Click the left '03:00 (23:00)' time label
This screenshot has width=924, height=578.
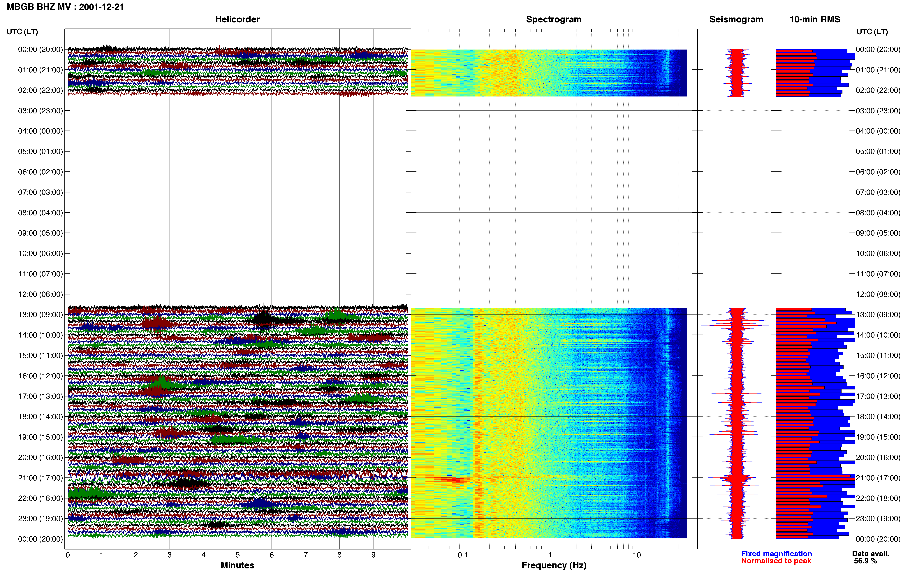pyautogui.click(x=41, y=111)
